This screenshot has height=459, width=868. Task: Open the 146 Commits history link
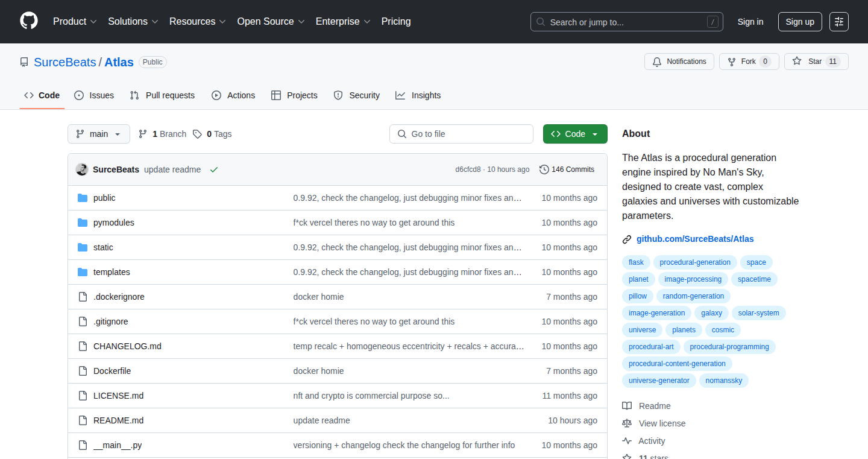pos(567,169)
